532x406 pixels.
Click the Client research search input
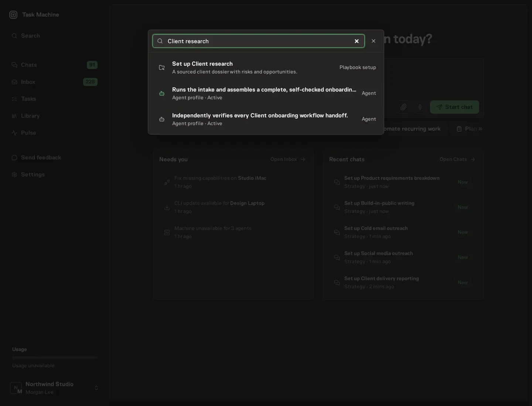click(x=259, y=41)
